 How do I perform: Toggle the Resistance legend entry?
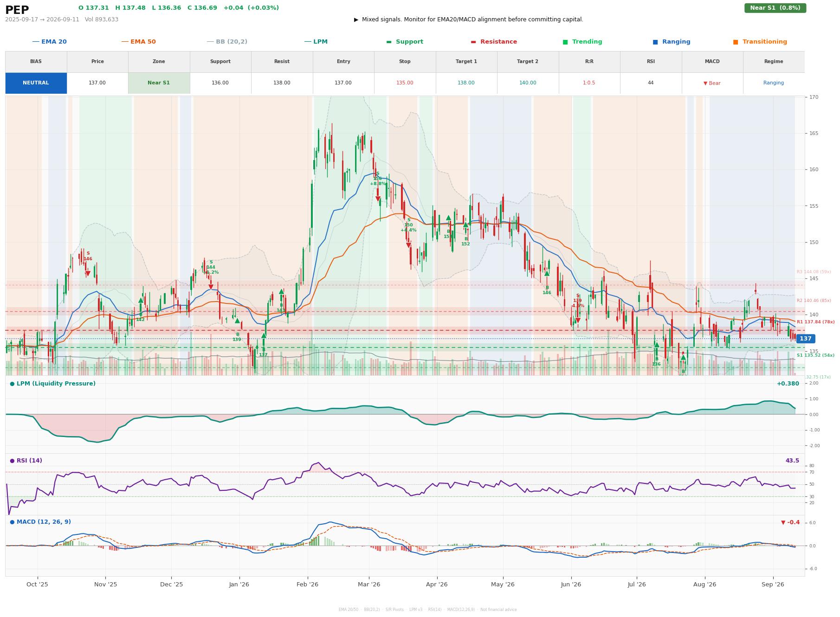pos(494,42)
